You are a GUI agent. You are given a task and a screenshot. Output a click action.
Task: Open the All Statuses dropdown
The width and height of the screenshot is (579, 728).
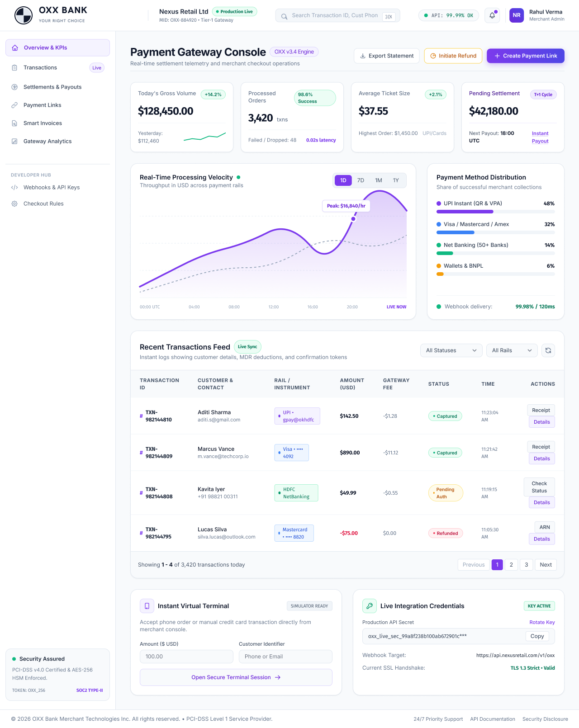click(x=451, y=350)
